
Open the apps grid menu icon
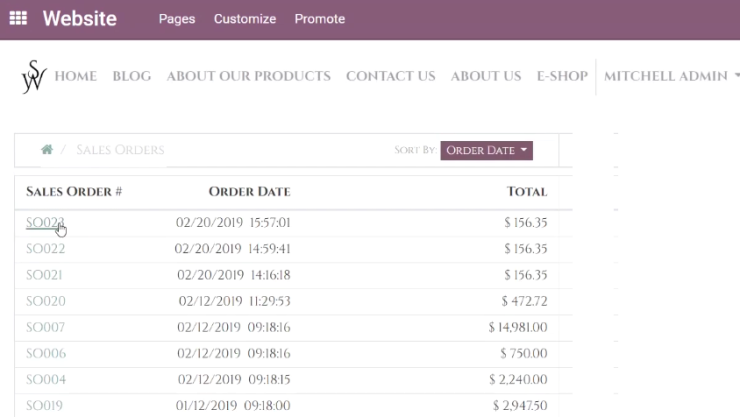coord(18,18)
